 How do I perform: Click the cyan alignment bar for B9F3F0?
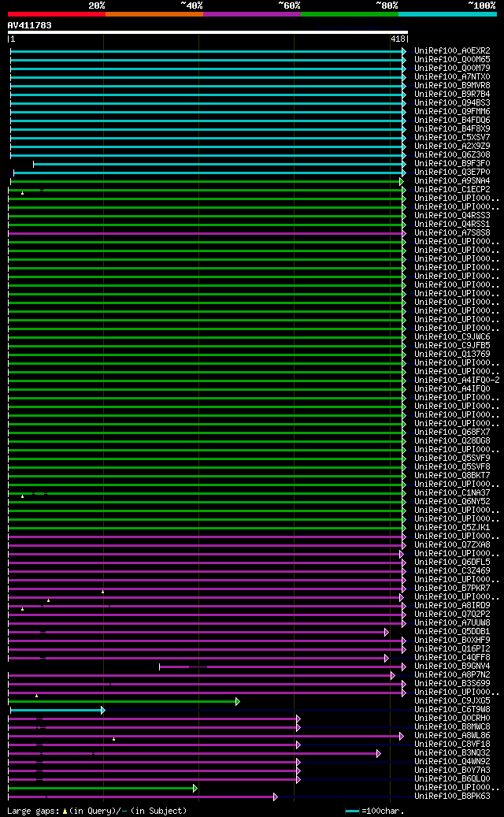click(219, 164)
